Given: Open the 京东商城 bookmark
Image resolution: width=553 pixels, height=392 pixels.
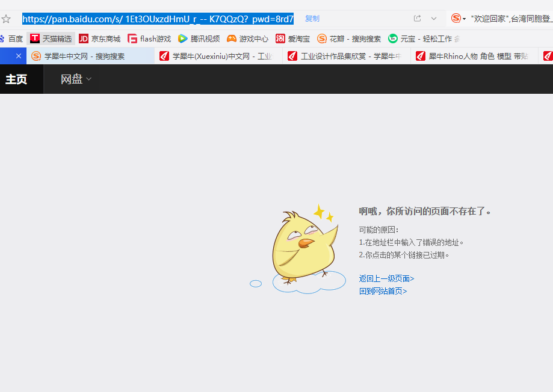Looking at the screenshot, I should (100, 38).
